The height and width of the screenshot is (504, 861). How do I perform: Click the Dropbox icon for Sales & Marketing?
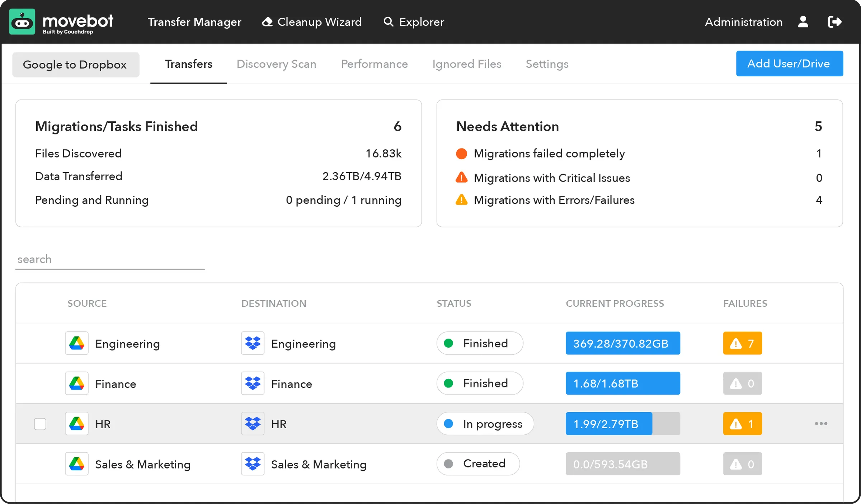253,464
